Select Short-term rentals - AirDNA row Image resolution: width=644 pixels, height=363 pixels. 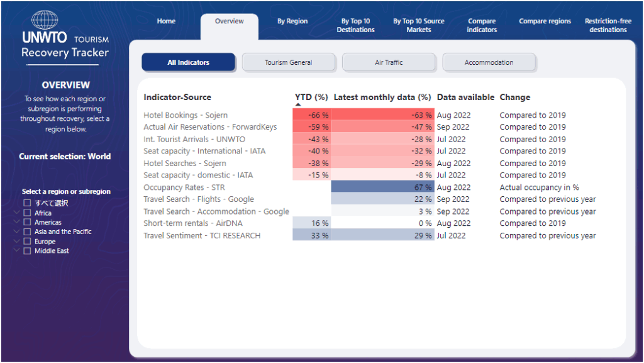point(193,223)
